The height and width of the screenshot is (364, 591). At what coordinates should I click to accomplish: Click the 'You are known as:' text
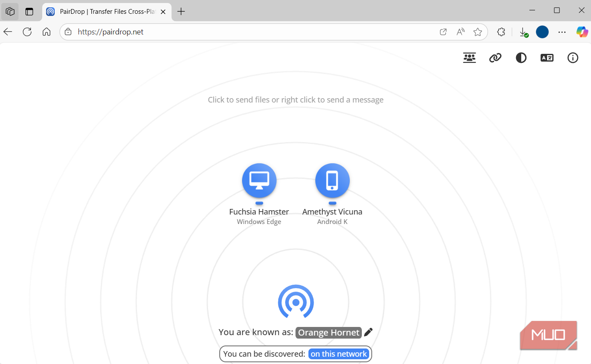point(256,332)
